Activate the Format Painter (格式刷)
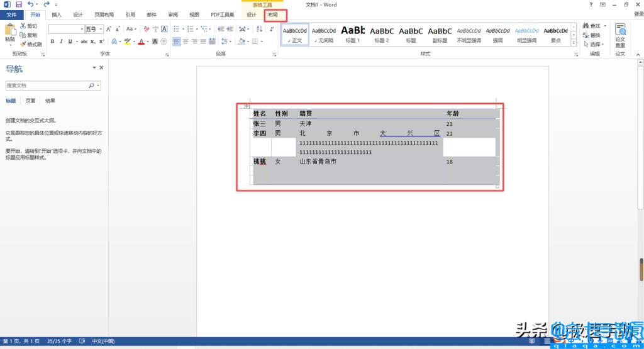 click(31, 44)
